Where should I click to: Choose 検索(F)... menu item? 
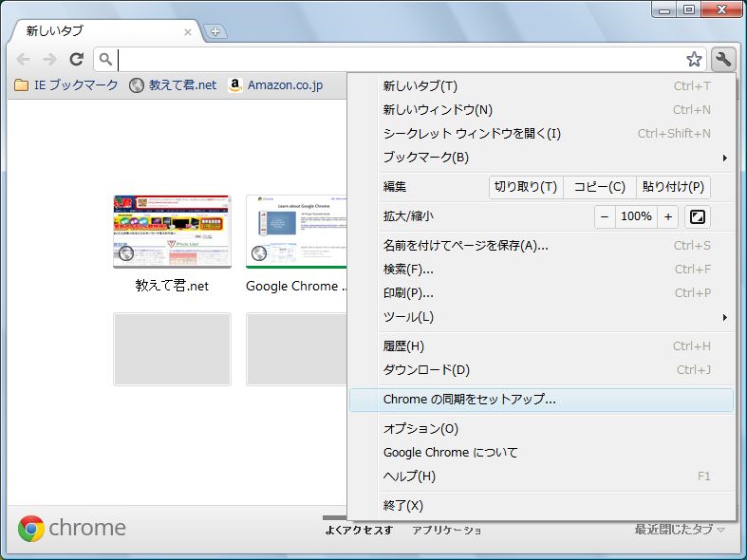542,270
